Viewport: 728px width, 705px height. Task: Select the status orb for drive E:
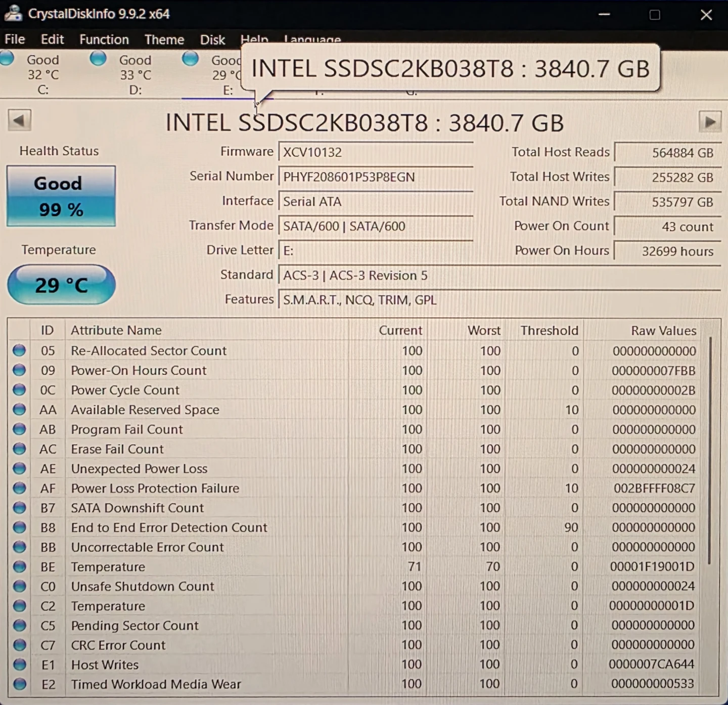coord(190,58)
